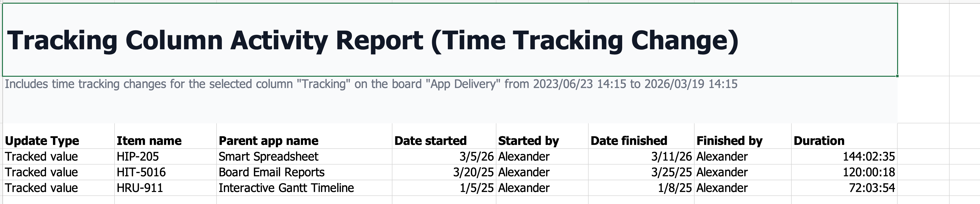Image resolution: width=980 pixels, height=204 pixels.
Task: Select the "Finished by" header cell
Action: [729, 141]
